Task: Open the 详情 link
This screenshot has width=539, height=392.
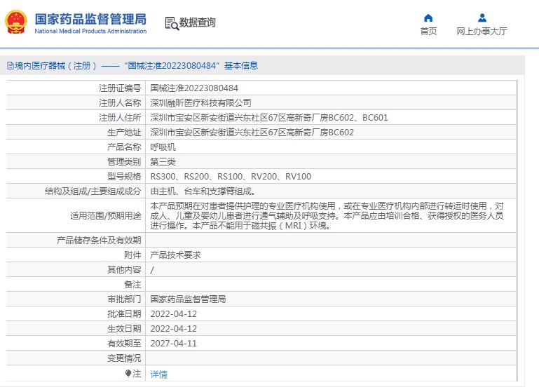Action: tap(159, 374)
